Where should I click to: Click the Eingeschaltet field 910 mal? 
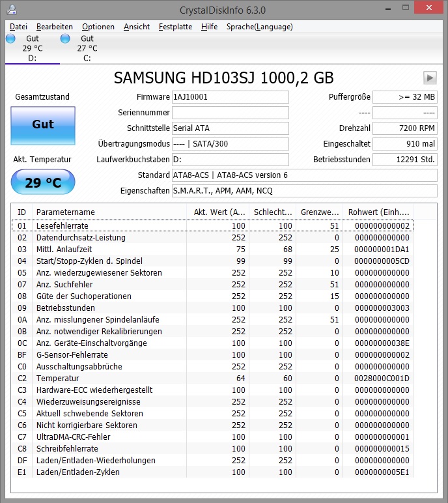pos(405,144)
